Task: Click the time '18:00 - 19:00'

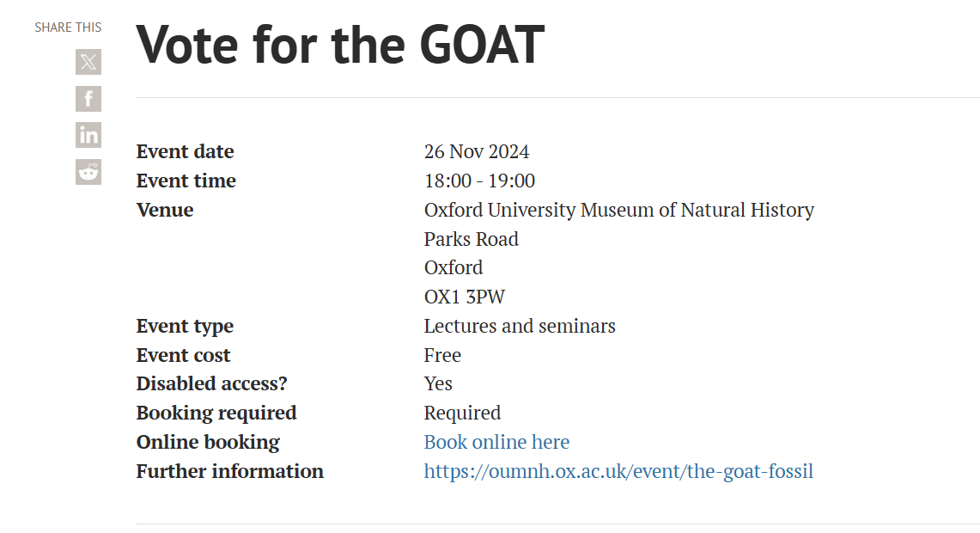Action: click(479, 181)
